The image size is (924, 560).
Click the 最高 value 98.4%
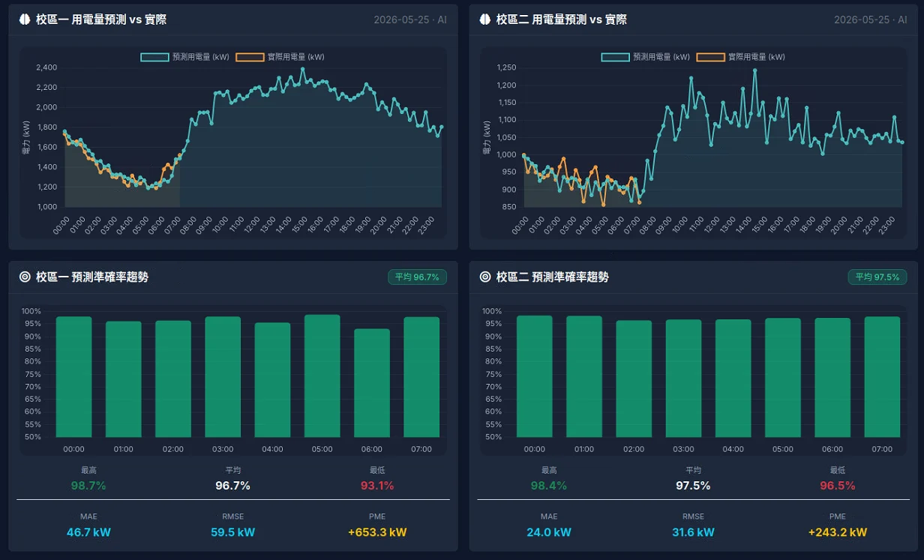point(549,485)
